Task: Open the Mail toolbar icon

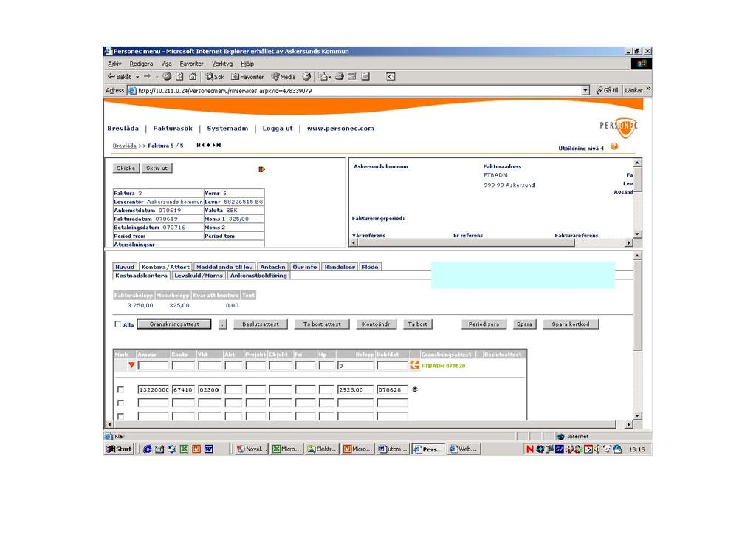Action: pos(322,76)
